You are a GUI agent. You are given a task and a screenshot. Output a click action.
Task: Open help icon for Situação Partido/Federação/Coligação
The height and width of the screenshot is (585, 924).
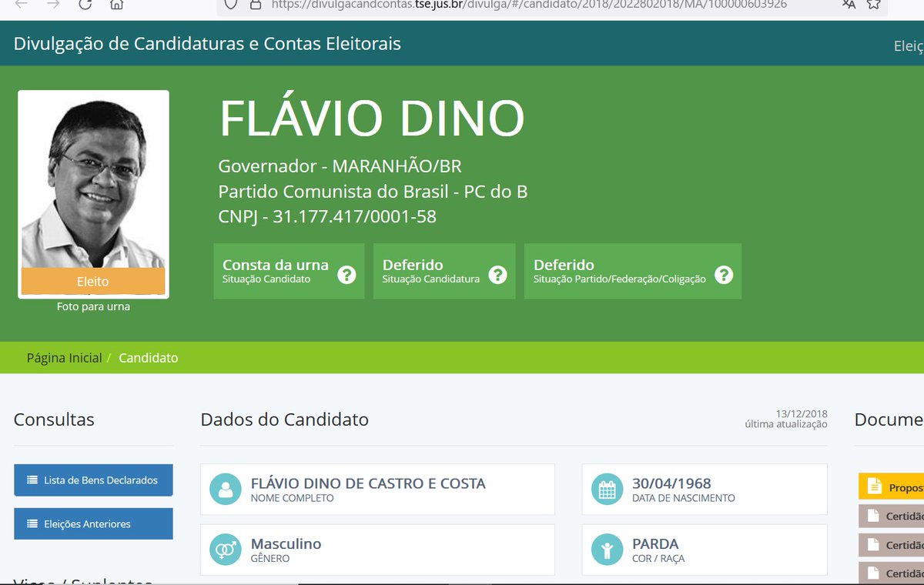[724, 274]
